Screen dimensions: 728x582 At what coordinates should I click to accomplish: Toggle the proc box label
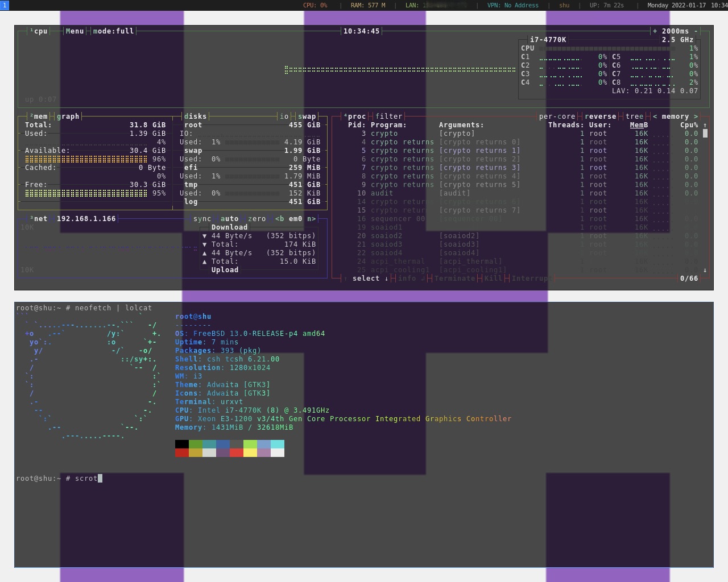pyautogui.click(x=355, y=117)
